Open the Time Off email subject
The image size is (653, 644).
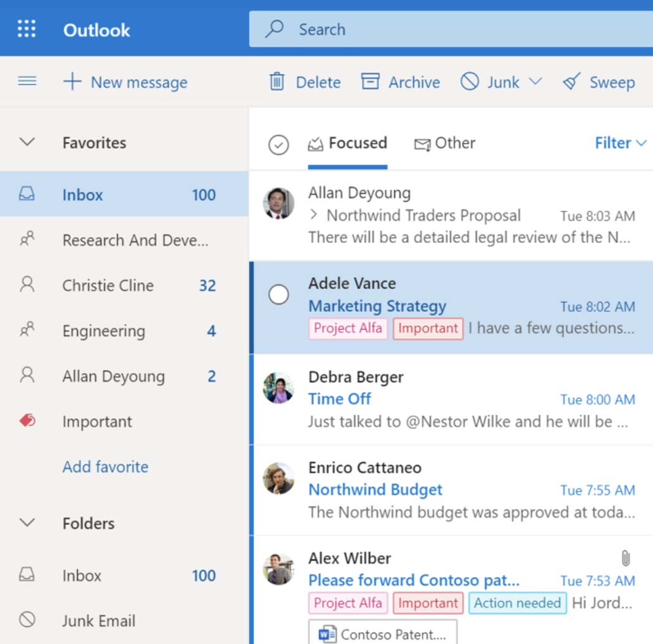pyautogui.click(x=339, y=399)
